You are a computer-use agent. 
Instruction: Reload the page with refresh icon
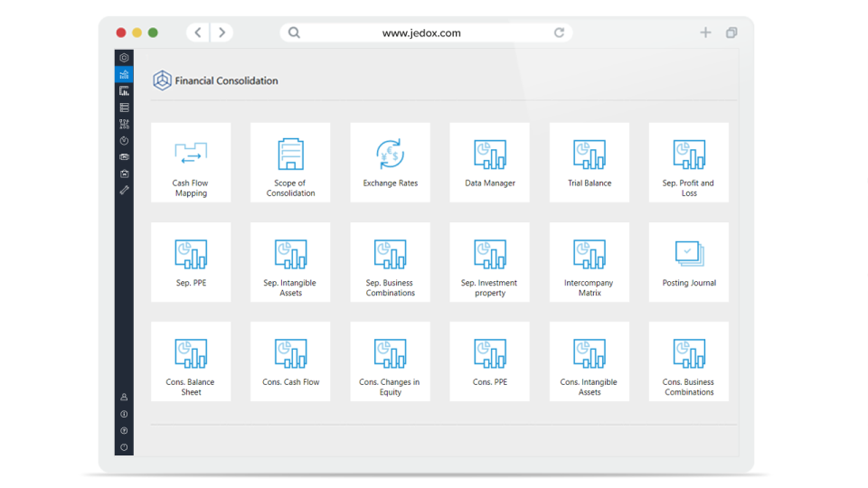(x=559, y=33)
